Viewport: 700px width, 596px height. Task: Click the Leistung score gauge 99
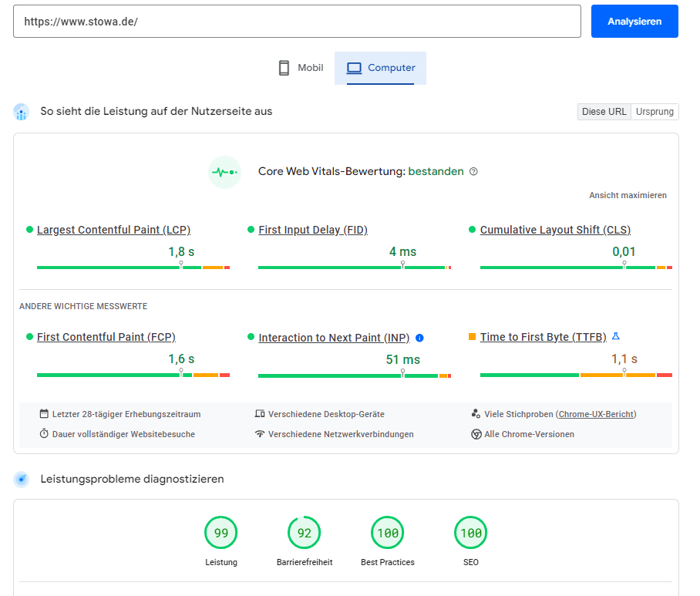[x=221, y=533]
